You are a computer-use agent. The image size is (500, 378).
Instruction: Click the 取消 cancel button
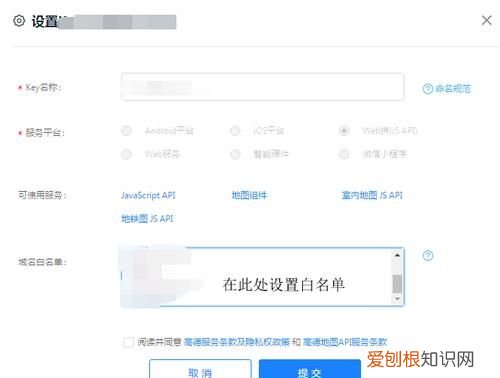(x=200, y=369)
